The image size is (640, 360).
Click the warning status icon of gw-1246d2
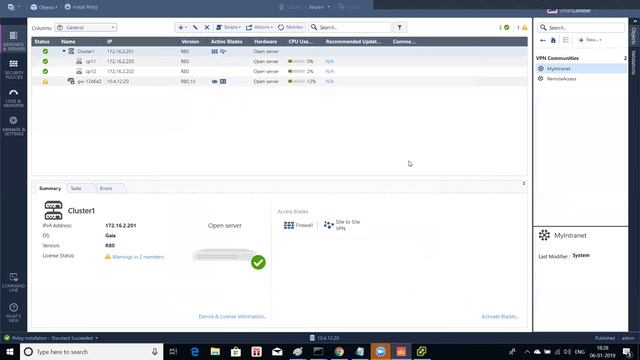point(45,81)
